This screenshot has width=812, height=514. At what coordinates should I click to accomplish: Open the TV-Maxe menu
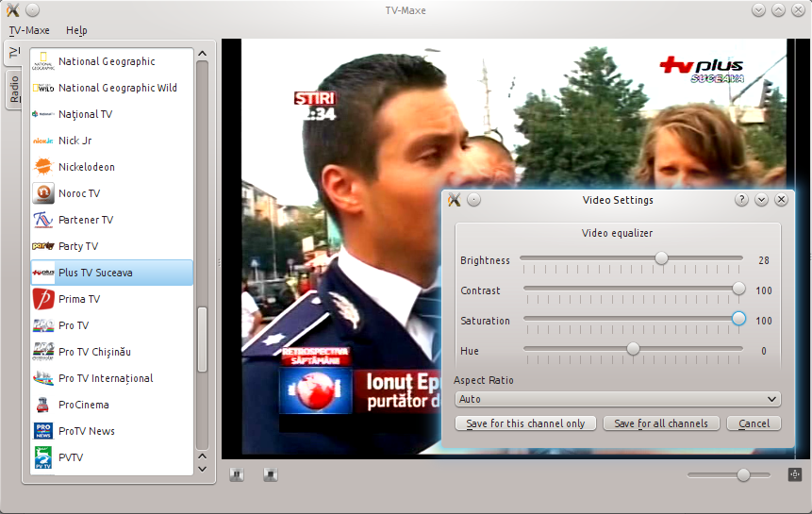click(x=29, y=30)
